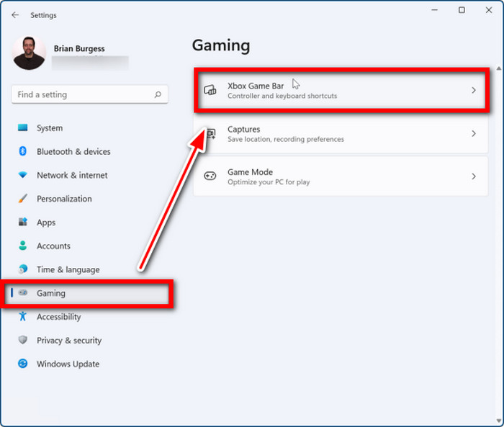
Task: Open Bluetooth & devices settings
Action: [90, 151]
